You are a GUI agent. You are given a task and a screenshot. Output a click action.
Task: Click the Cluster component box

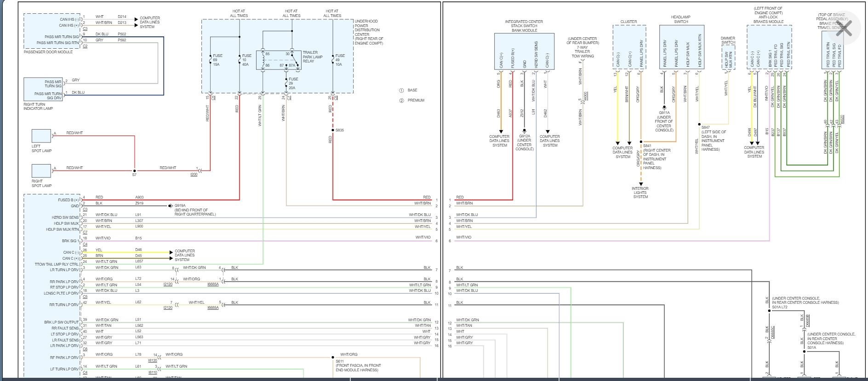tap(629, 47)
